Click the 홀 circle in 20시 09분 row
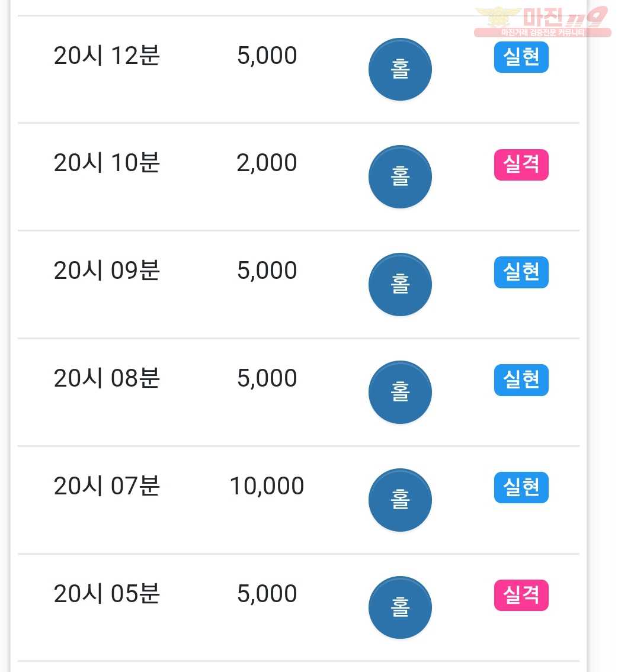 400,285
